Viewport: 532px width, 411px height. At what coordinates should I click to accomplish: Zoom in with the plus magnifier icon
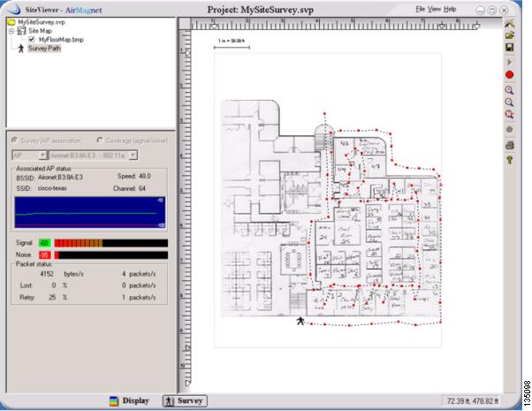pyautogui.click(x=509, y=90)
